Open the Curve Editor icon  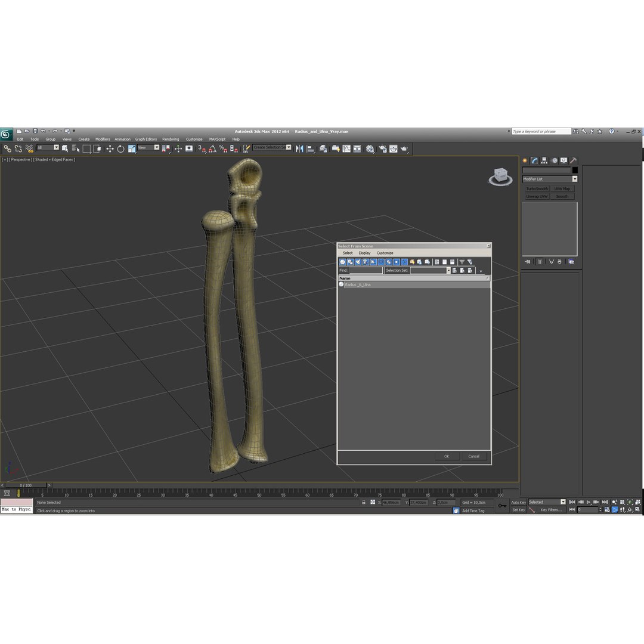coord(346,148)
